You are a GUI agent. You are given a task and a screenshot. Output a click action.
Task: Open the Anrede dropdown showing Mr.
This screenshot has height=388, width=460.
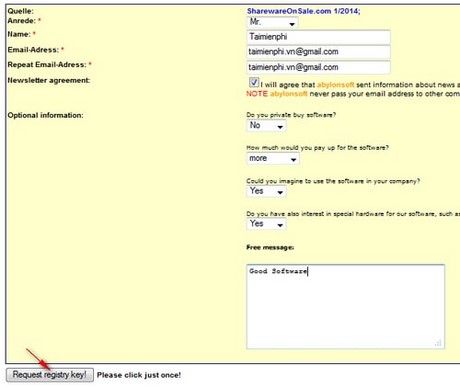coord(272,23)
